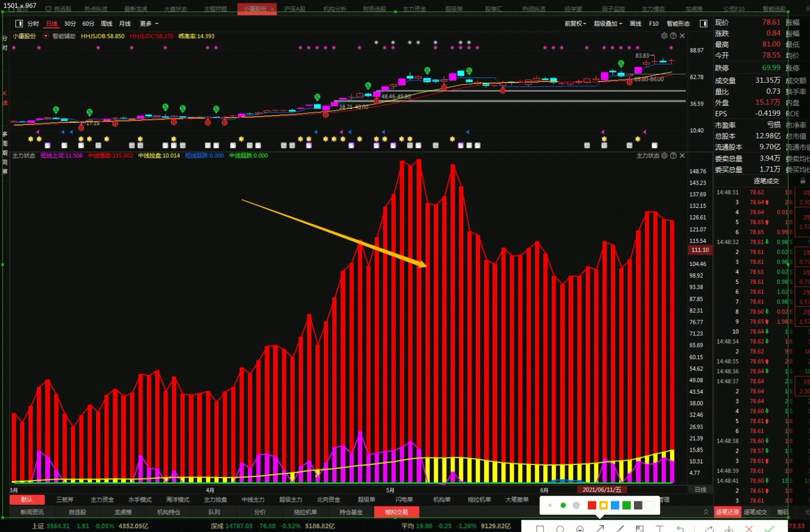Viewport: 810px width, 532px height.
Task: Switch to 逐笔成交 tab
Action: coord(755,512)
